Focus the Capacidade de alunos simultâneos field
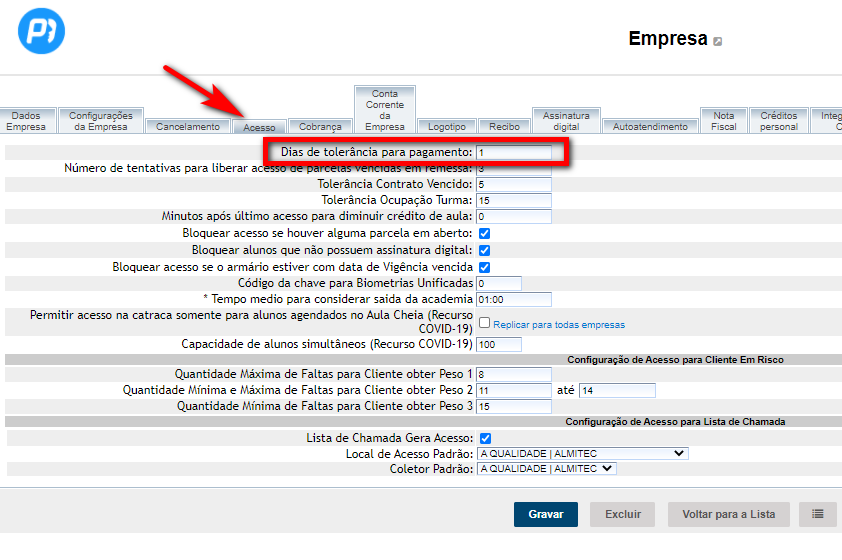This screenshot has width=842, height=560. pyautogui.click(x=499, y=344)
